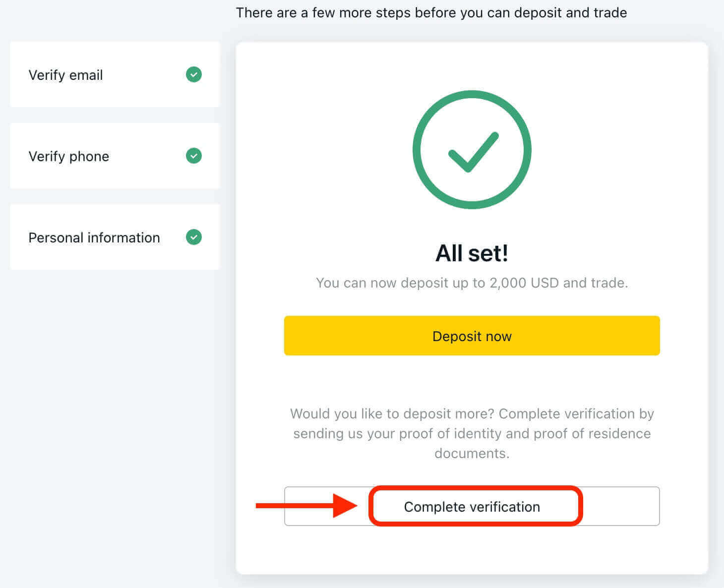This screenshot has height=588, width=724.
Task: Select the Verify phone step
Action: (x=69, y=156)
